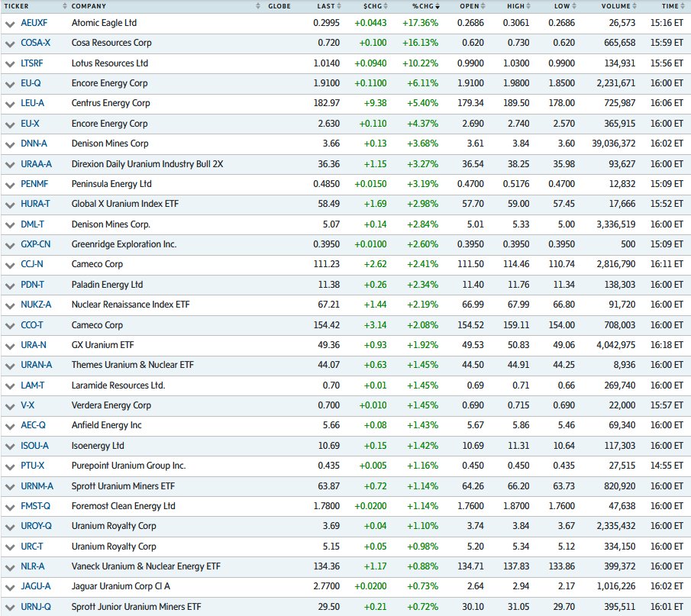
Task: Expand the EU-X row chevron
Action: tap(10, 124)
